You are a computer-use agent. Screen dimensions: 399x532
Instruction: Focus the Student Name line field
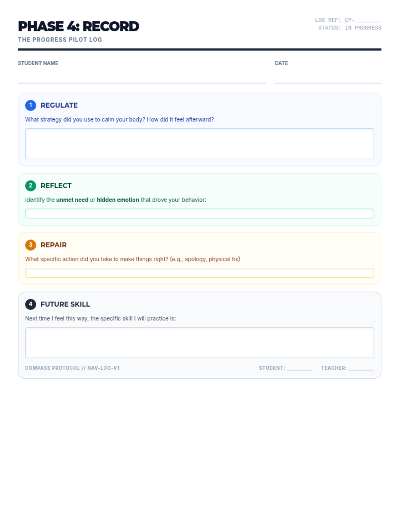pyautogui.click(x=142, y=76)
